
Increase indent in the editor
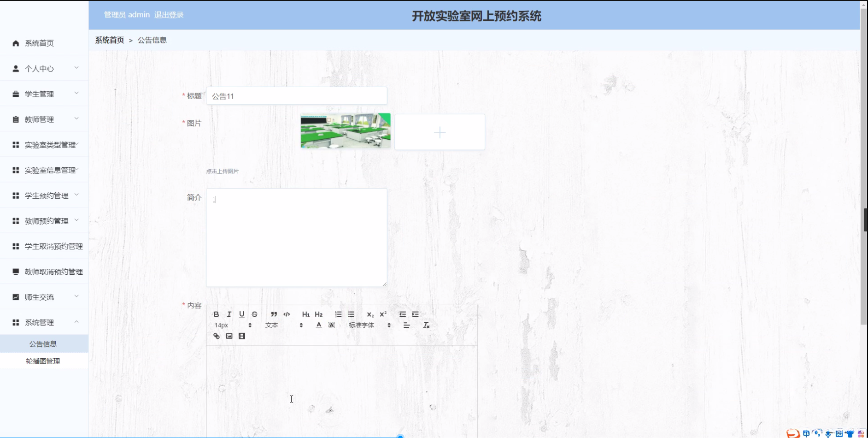415,314
